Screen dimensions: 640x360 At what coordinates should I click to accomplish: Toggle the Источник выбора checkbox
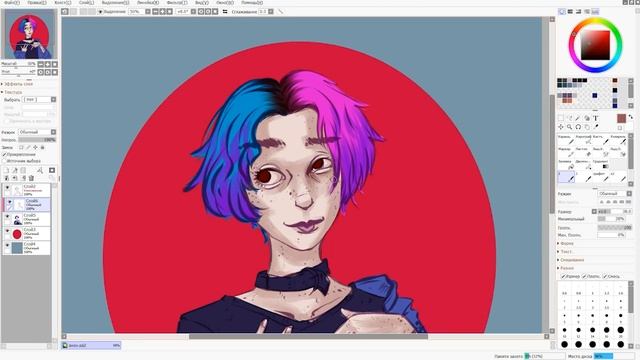click(4, 161)
